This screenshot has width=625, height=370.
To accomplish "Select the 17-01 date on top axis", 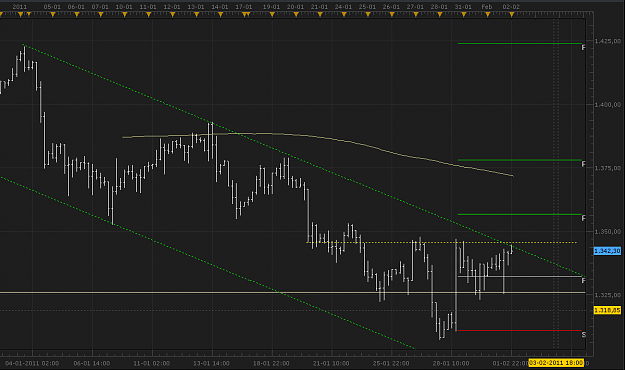I will click(244, 7).
